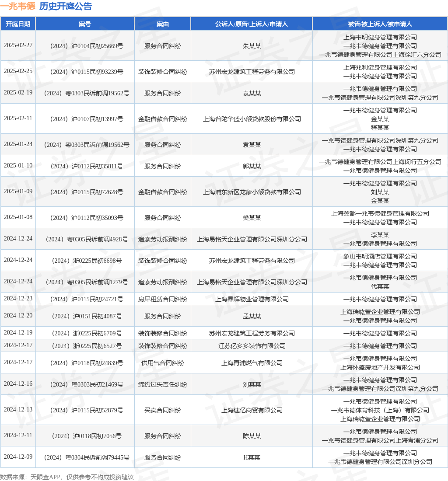Click plaintiff 陈某某

[252, 436]
